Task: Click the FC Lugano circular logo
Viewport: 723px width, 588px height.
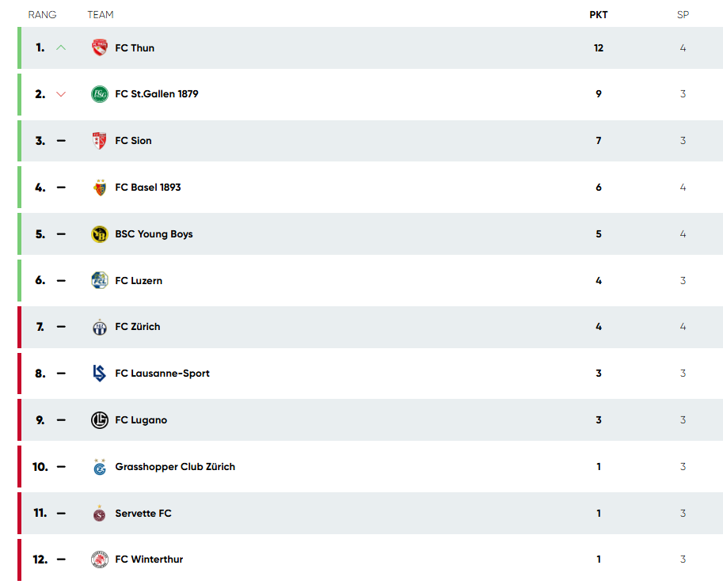Action: pyautogui.click(x=100, y=419)
